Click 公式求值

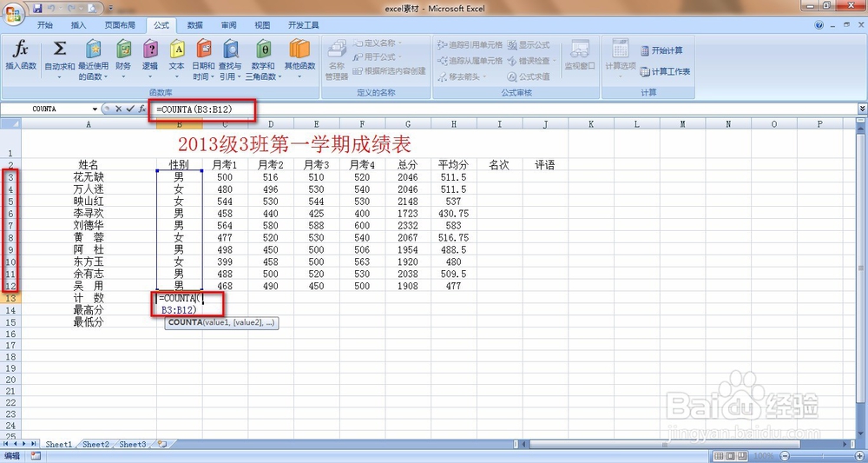click(x=528, y=77)
